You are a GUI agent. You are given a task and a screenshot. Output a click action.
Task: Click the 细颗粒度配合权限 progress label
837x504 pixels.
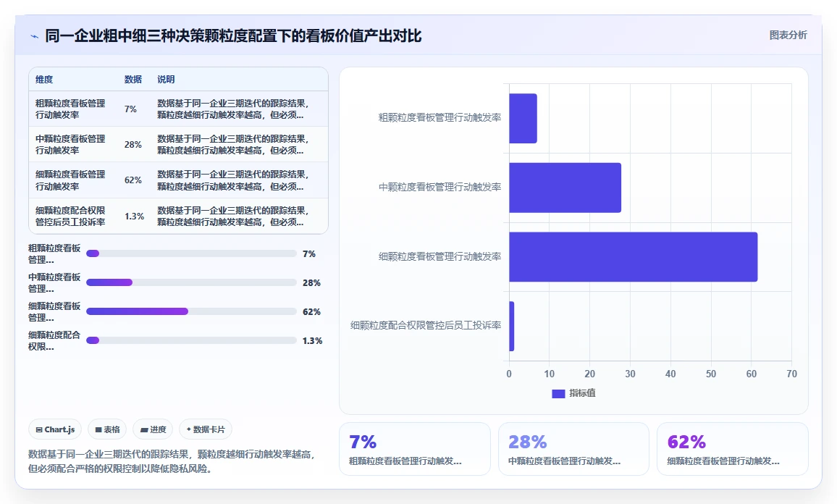coord(54,340)
